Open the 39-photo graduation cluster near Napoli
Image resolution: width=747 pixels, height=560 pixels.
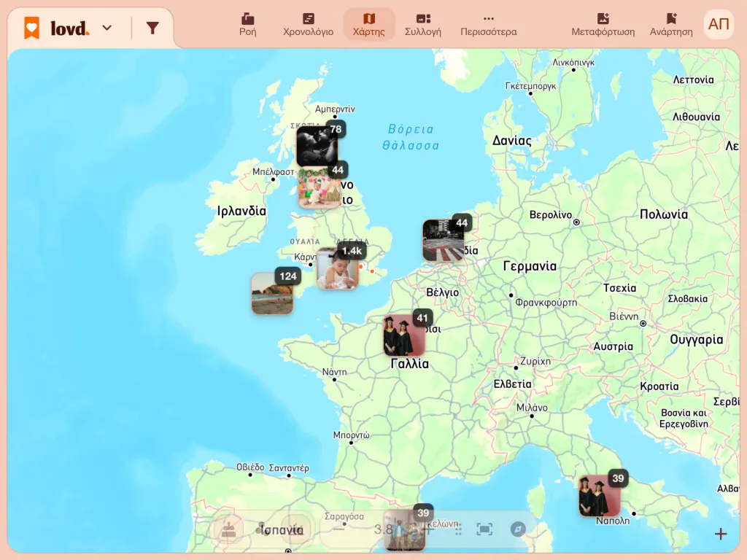point(600,495)
